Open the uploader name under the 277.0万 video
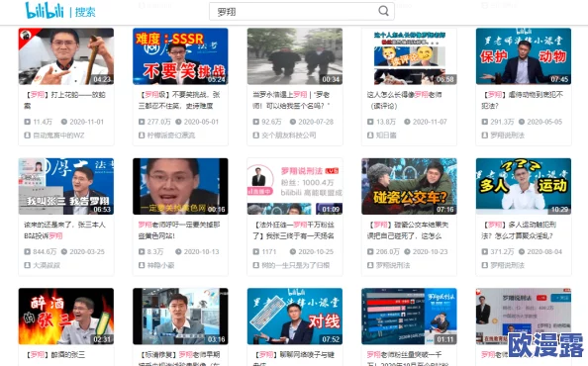 pos(171,136)
